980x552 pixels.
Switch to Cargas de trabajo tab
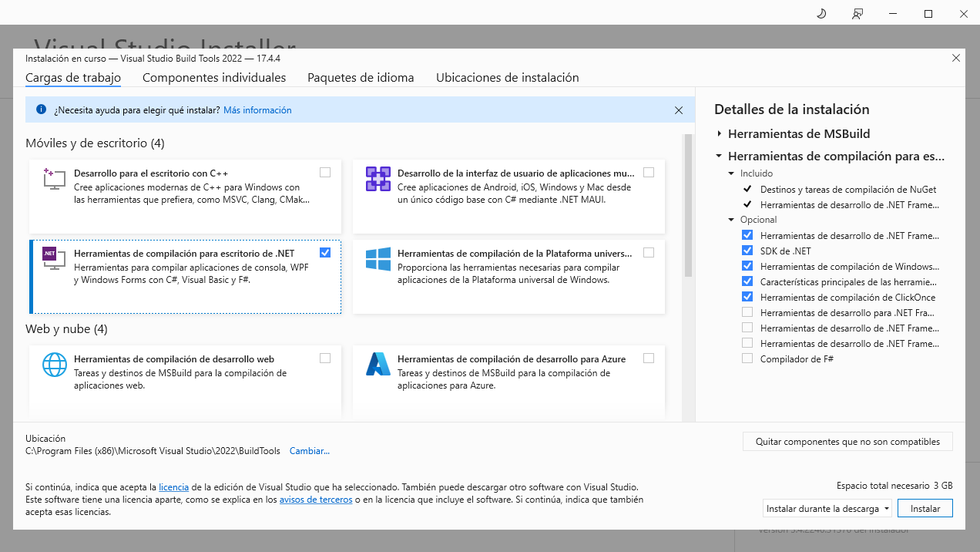pyautogui.click(x=73, y=78)
